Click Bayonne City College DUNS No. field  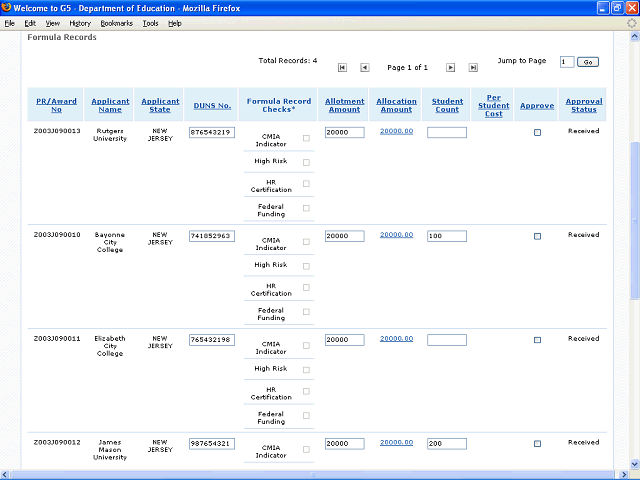pos(211,236)
